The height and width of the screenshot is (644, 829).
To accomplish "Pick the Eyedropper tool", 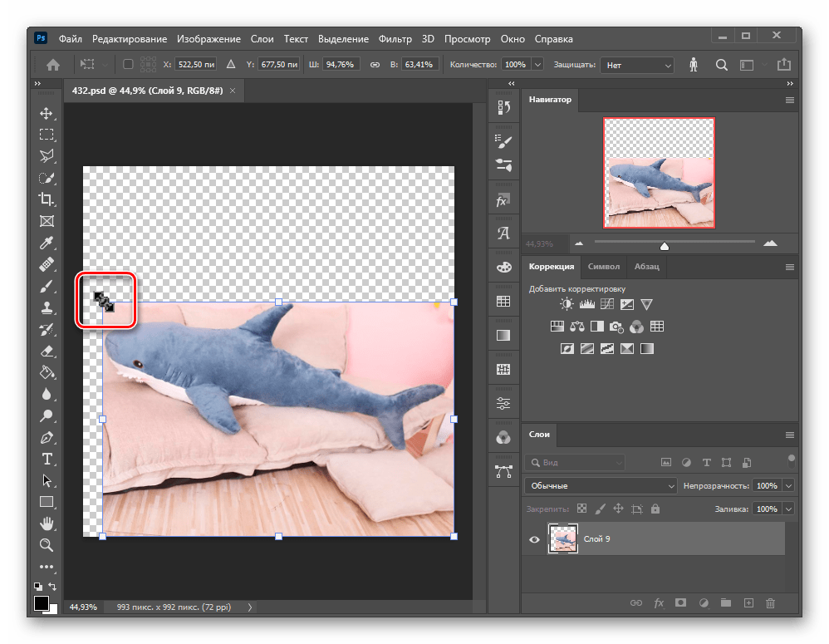I will [x=47, y=242].
